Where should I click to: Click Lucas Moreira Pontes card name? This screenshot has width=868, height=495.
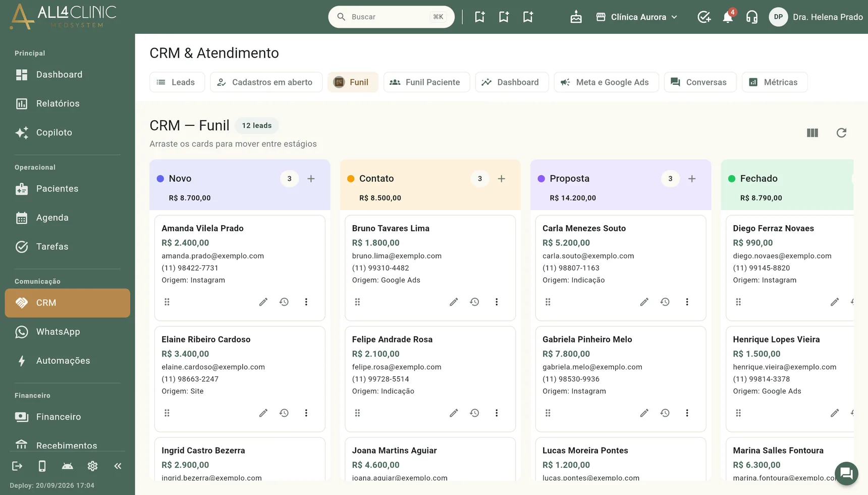(585, 451)
